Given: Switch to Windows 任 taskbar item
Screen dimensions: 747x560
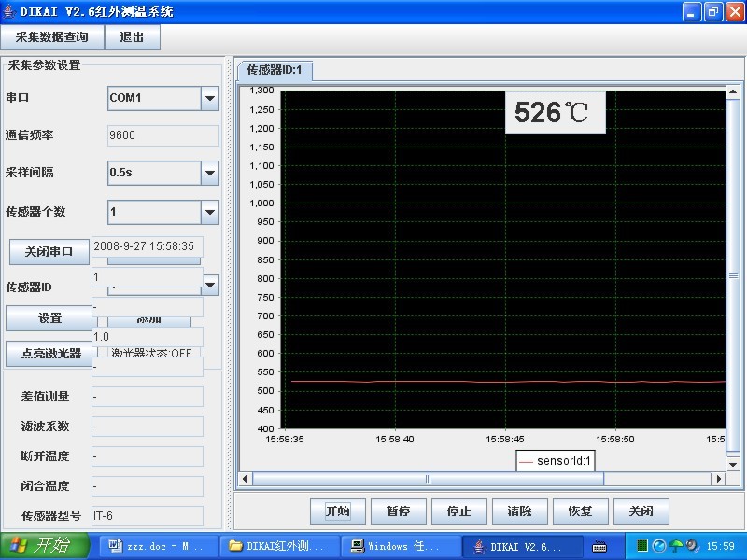Looking at the screenshot, I should [401, 546].
